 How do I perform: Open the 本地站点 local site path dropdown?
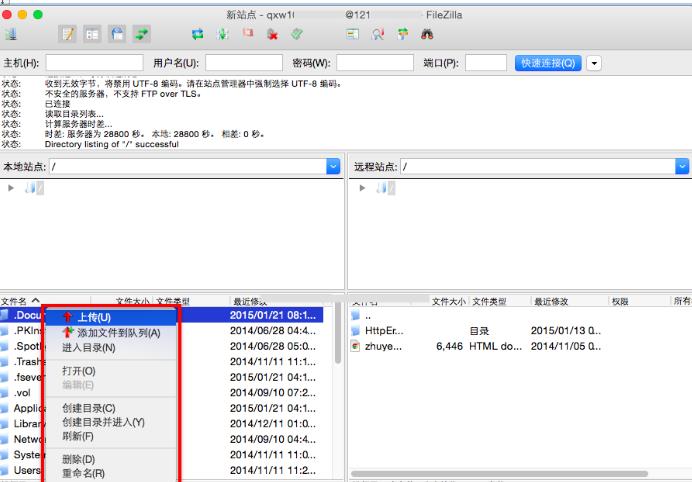pos(333,166)
